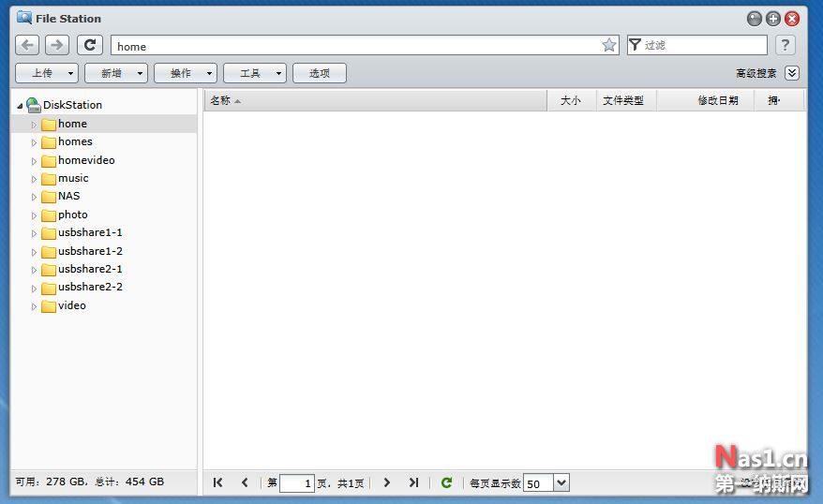Viewport: 823px width, 504px height.
Task: Go to the previous page
Action: (245, 482)
